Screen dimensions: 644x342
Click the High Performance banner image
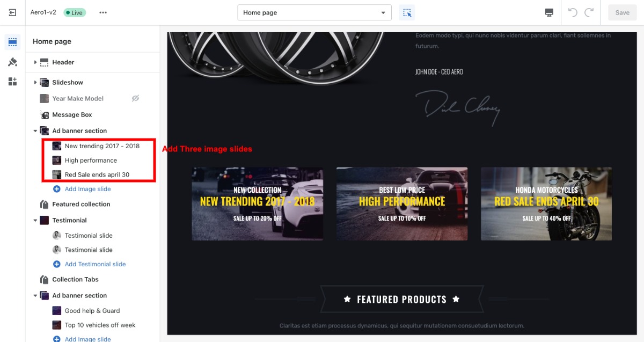click(x=402, y=204)
